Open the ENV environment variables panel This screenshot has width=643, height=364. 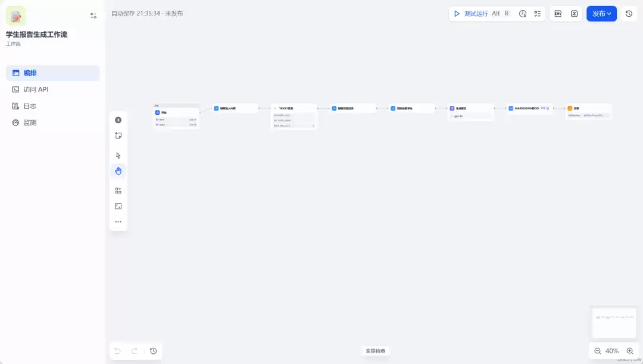point(558,14)
